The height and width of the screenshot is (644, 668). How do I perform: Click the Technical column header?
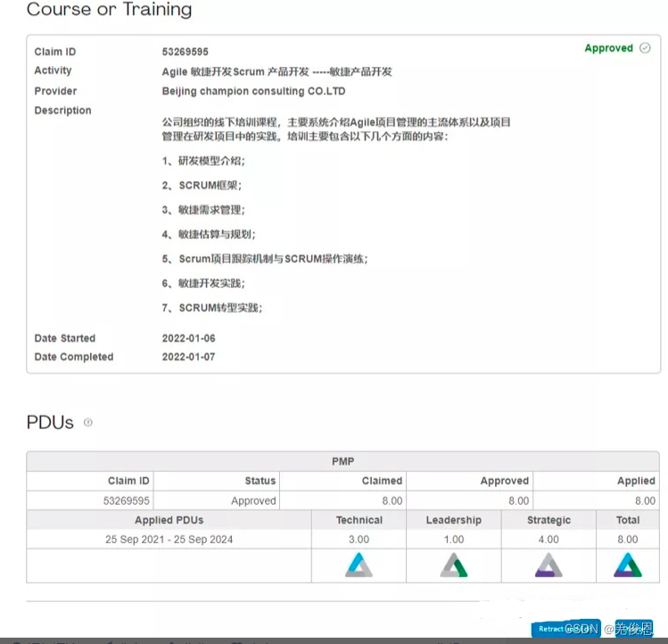click(359, 520)
